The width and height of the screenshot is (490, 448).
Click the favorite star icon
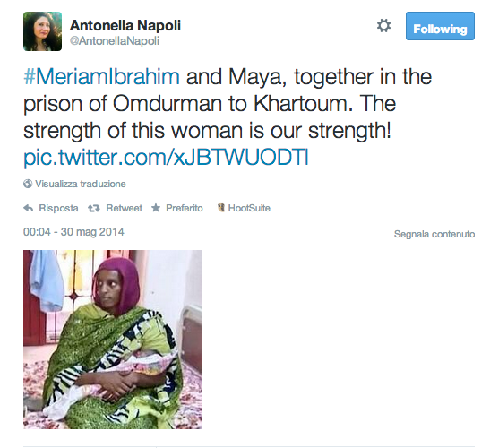[156, 208]
